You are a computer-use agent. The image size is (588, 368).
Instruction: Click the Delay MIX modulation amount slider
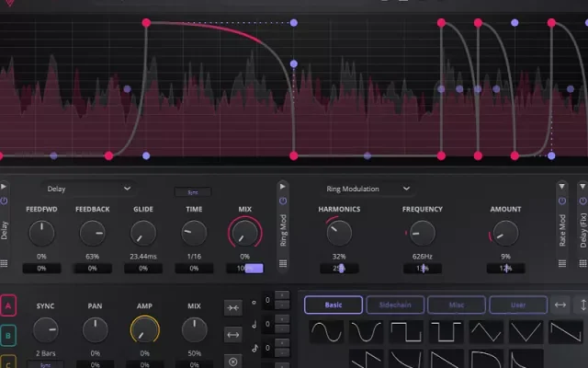pos(245,268)
